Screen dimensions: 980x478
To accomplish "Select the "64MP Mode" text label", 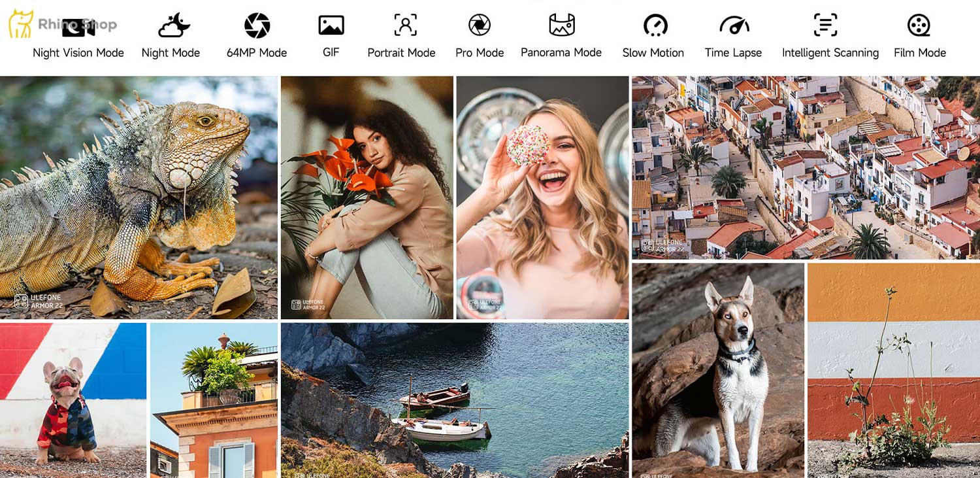I will click(257, 53).
